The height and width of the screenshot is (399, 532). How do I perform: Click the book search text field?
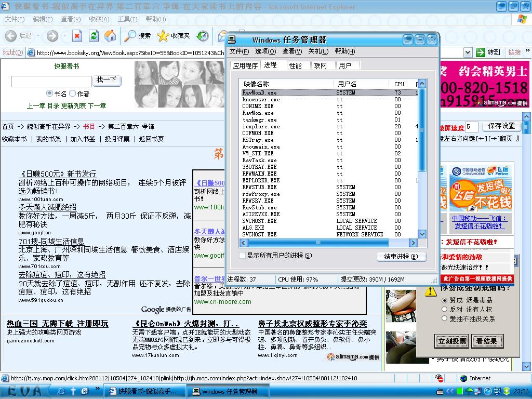51,81
